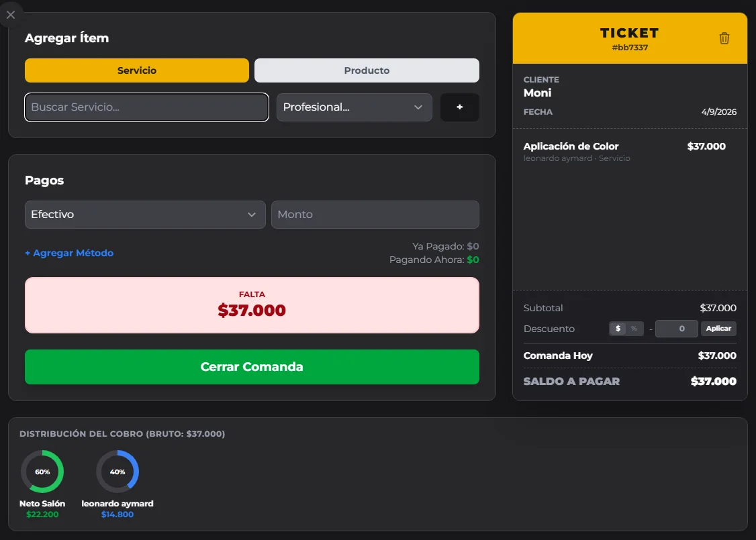The width and height of the screenshot is (756, 540).
Task: Click the Monto amount field
Action: click(375, 215)
